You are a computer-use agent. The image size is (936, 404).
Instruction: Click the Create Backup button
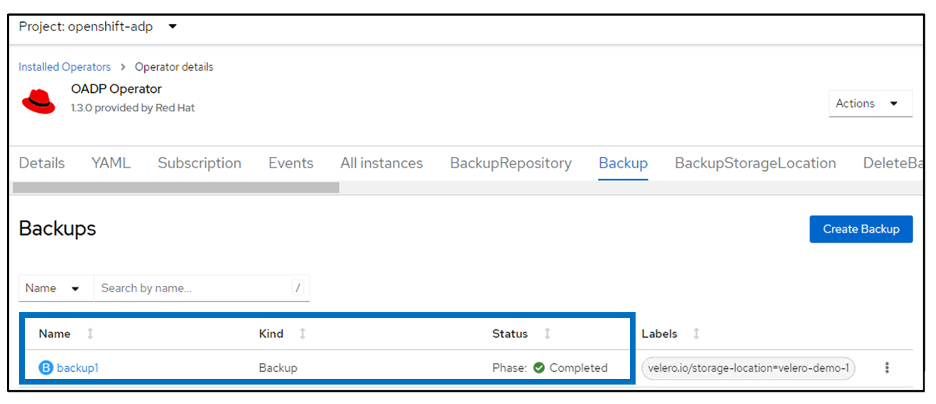click(860, 229)
